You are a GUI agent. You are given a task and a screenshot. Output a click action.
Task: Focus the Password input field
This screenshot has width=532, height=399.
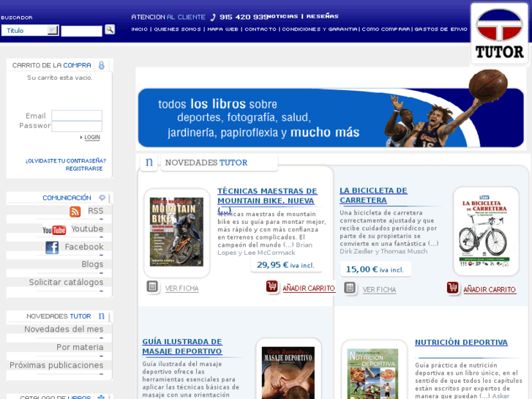[77, 126]
